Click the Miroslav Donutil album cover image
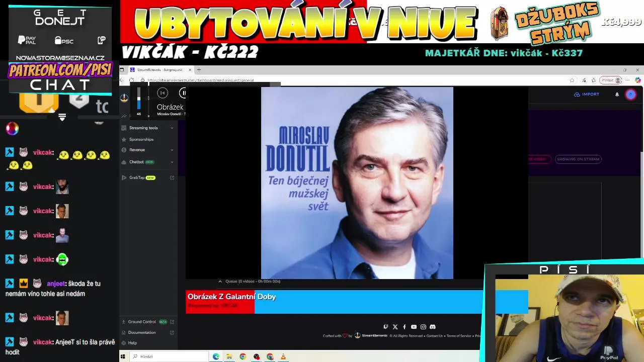The image size is (644, 362). [357, 183]
